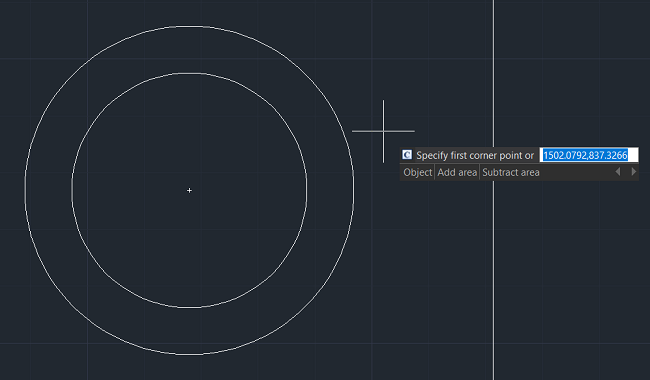Choose the Subtract area option
Image resolution: width=650 pixels, height=380 pixels.
point(511,172)
